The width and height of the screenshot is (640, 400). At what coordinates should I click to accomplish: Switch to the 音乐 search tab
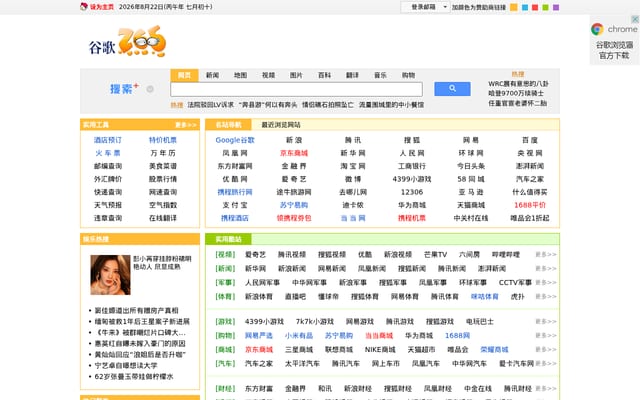tap(380, 75)
